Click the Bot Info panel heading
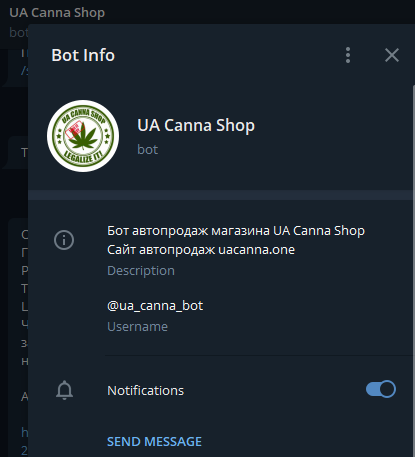 click(x=83, y=55)
